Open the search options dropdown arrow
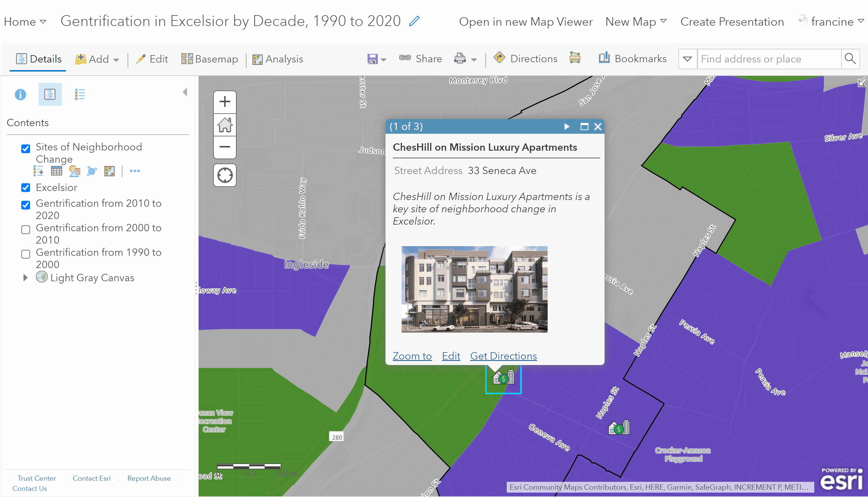 (687, 59)
